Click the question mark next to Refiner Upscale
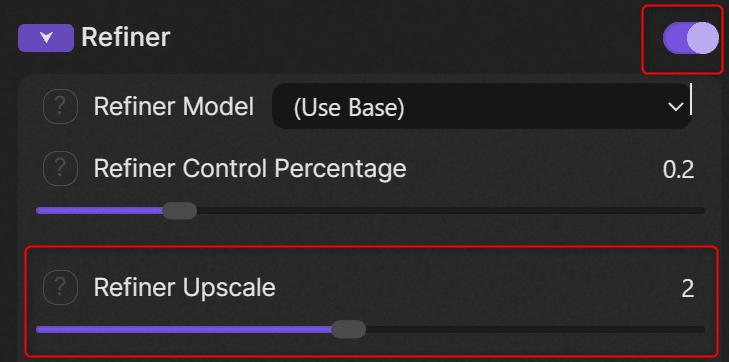The height and width of the screenshot is (362, 729). [60, 287]
